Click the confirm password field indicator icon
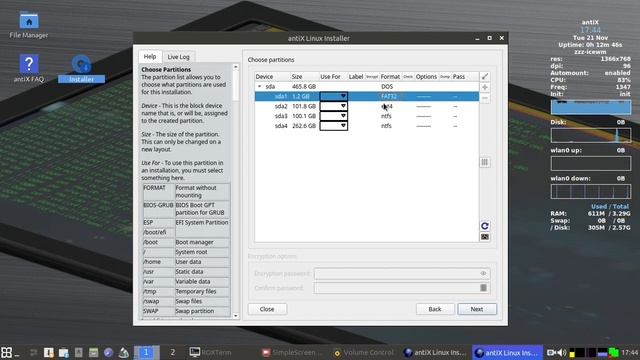This screenshot has width=640, height=360. (x=483, y=288)
